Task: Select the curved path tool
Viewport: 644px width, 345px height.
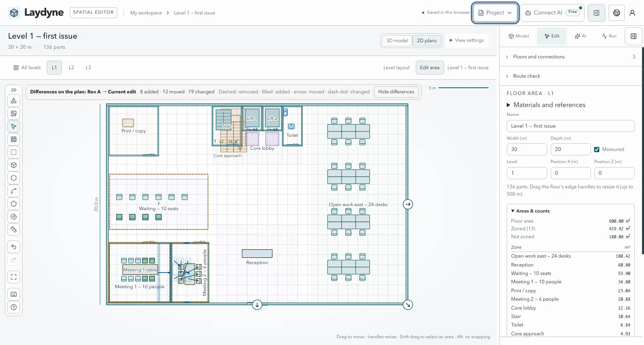Action: coord(14,191)
